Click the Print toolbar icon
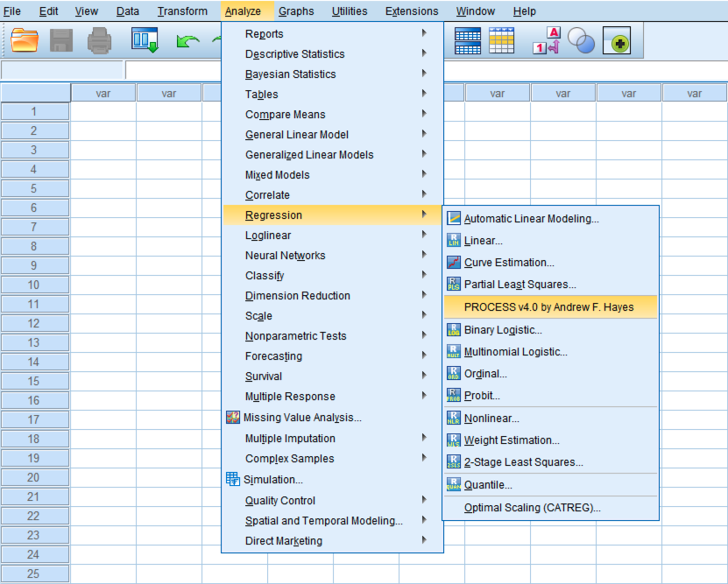This screenshot has height=584, width=728. (x=98, y=40)
